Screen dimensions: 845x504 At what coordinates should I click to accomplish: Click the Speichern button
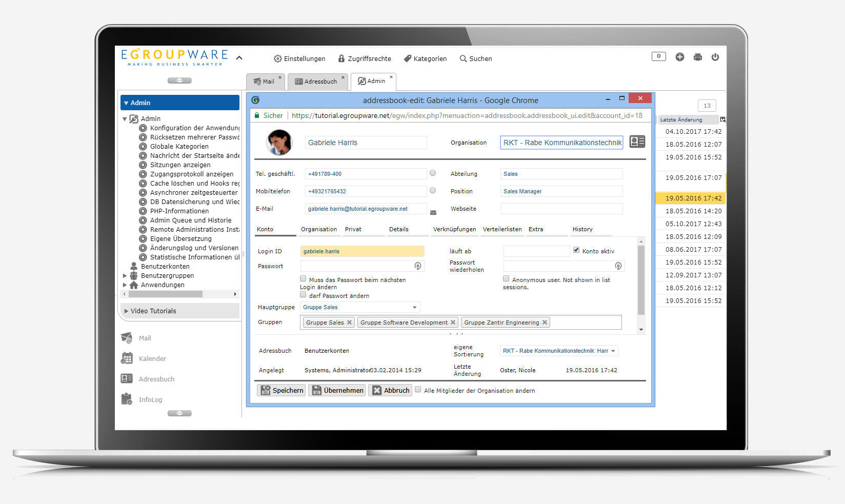[x=281, y=390]
